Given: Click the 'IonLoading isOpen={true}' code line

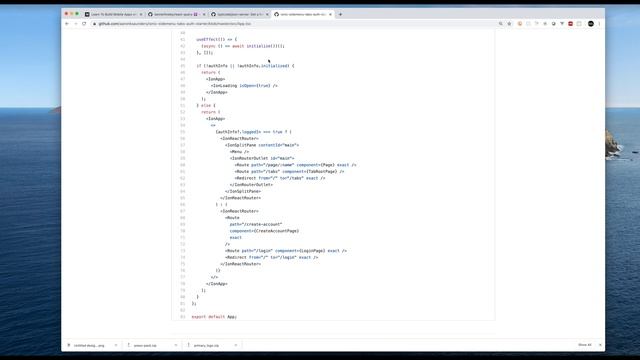Looking at the screenshot, I should click(244, 86).
